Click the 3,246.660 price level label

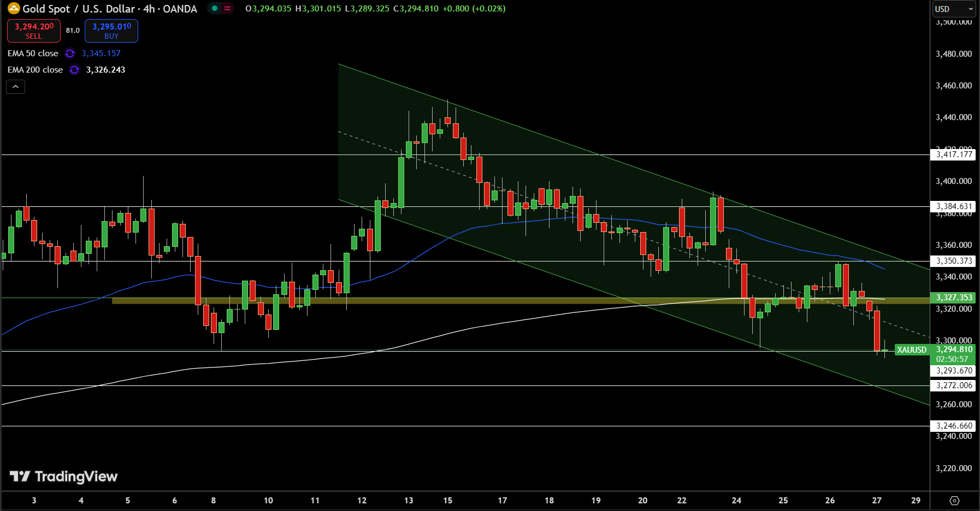tap(953, 426)
